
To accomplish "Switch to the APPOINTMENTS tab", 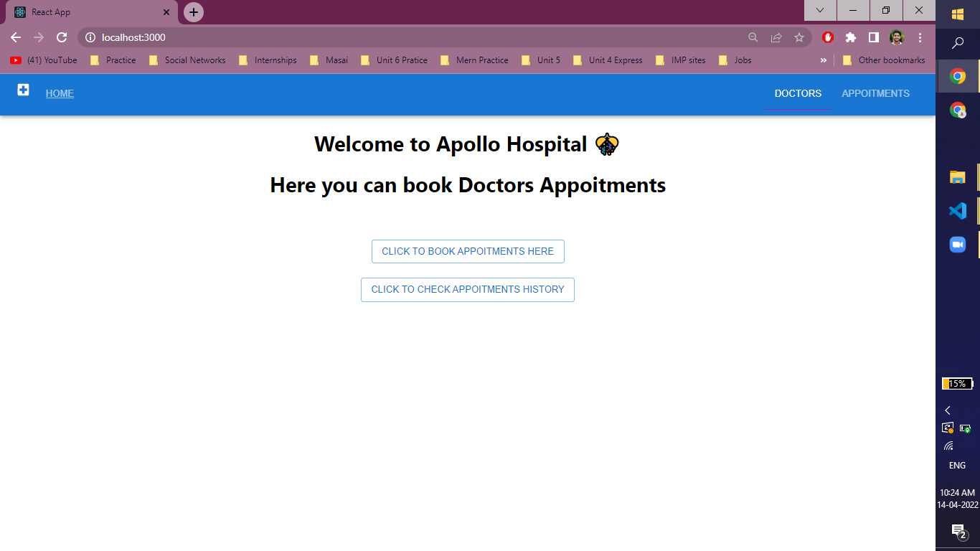I will point(875,93).
